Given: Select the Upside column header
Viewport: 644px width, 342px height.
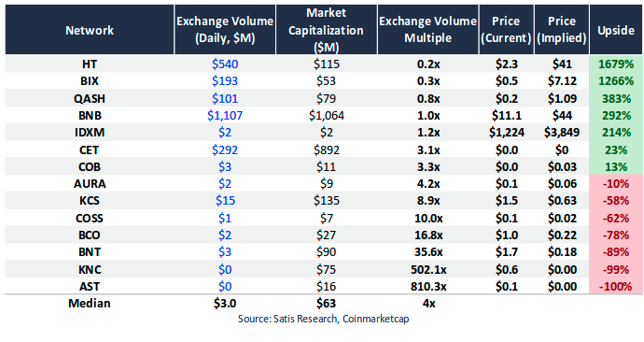Looking at the screenshot, I should [x=616, y=30].
